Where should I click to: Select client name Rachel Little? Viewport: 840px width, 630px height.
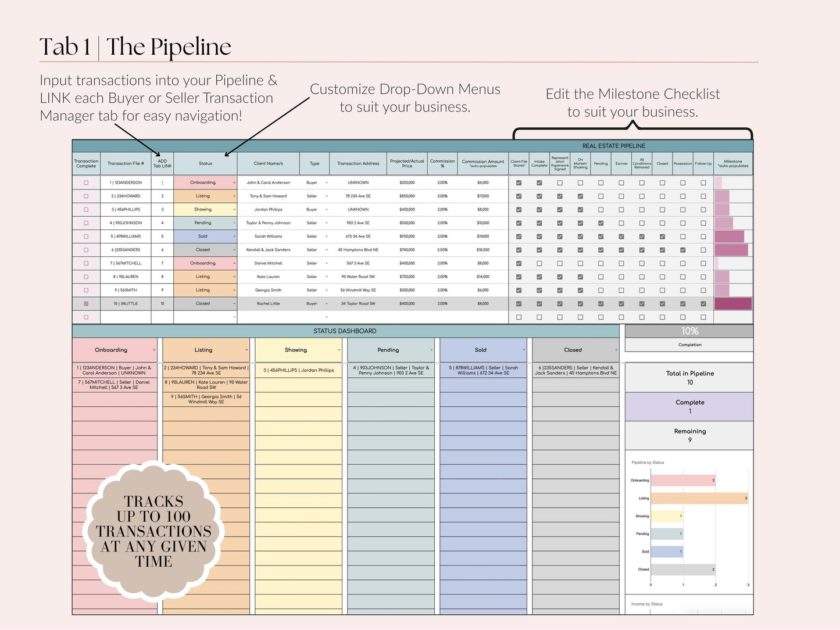click(268, 303)
